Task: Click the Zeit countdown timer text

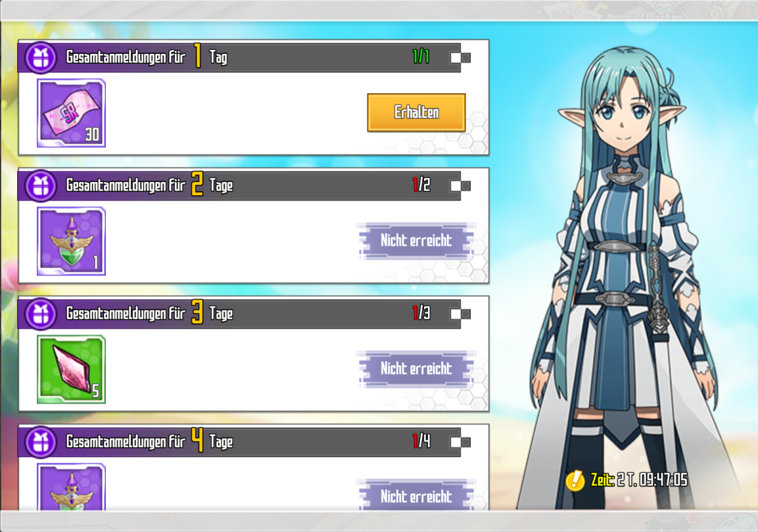Action: (x=639, y=480)
